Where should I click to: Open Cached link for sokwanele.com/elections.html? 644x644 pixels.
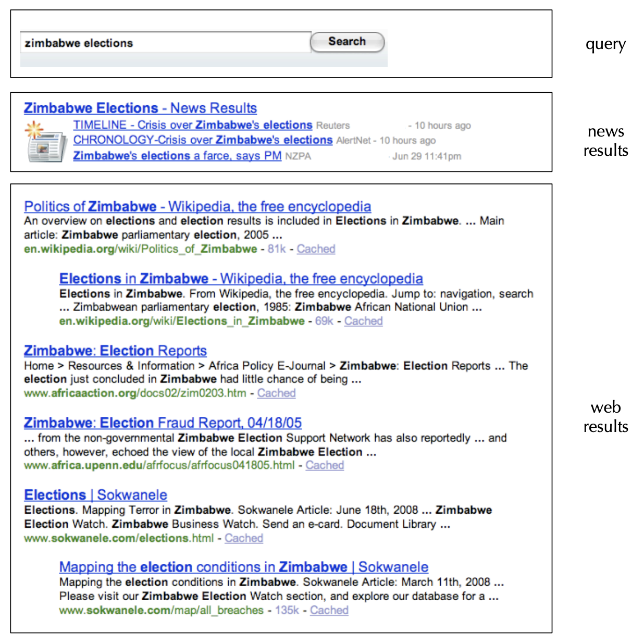click(x=244, y=538)
